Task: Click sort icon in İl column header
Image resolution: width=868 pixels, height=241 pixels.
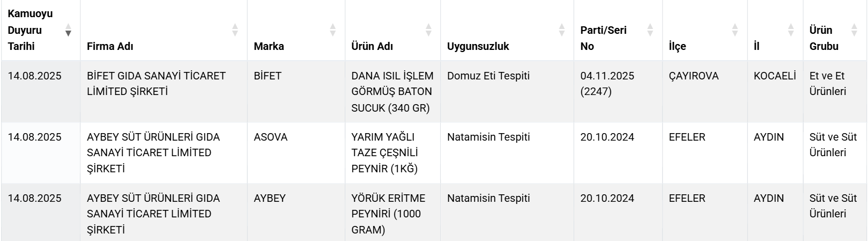Action: [791, 30]
